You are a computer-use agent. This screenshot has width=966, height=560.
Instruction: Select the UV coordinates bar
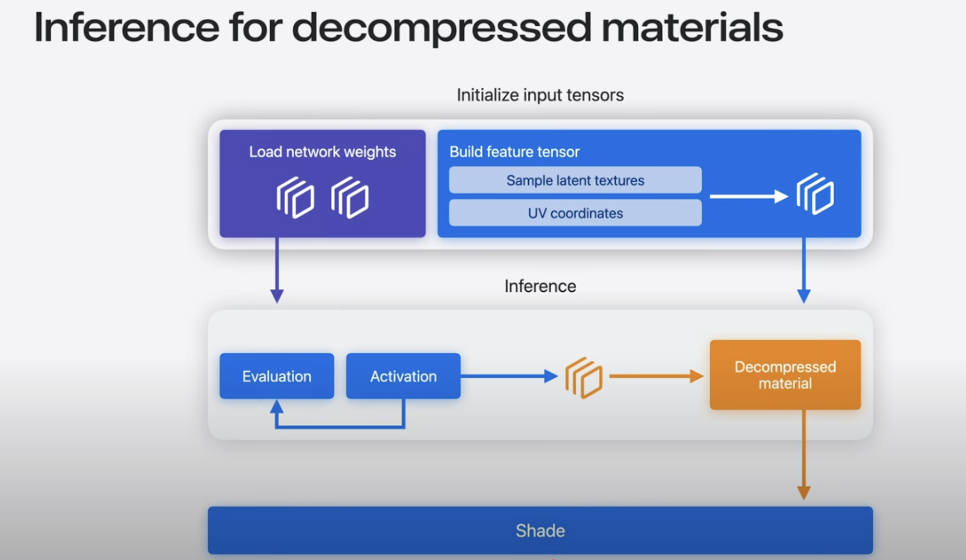coord(575,213)
